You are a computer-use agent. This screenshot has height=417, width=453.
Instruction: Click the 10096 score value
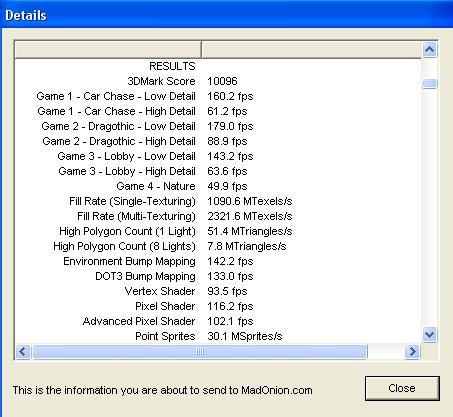222,81
